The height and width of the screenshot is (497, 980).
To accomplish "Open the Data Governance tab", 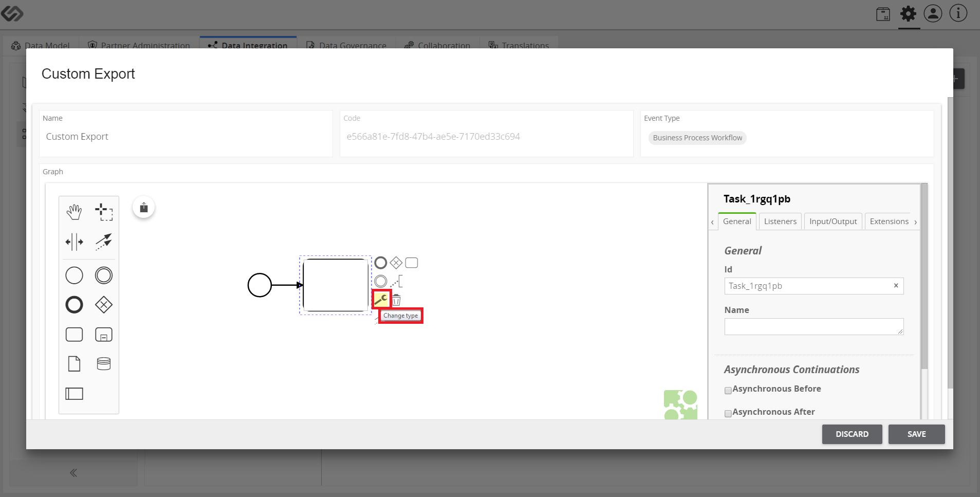I will (x=346, y=45).
